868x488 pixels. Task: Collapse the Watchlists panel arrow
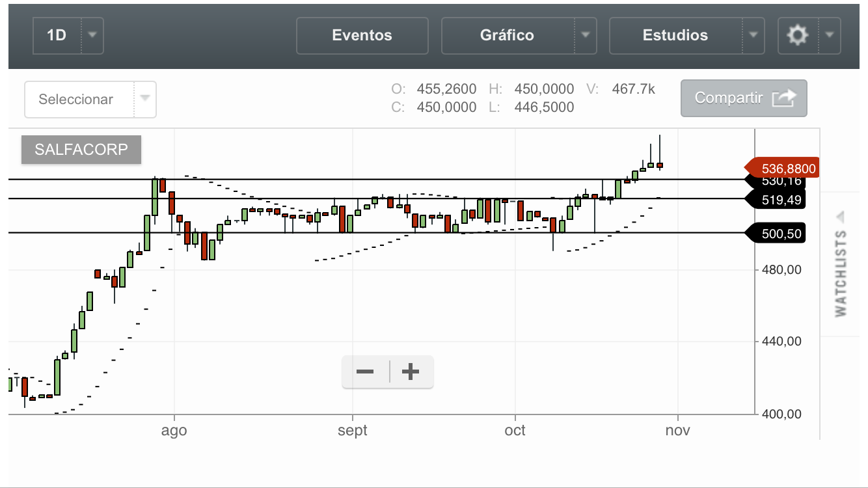(840, 216)
